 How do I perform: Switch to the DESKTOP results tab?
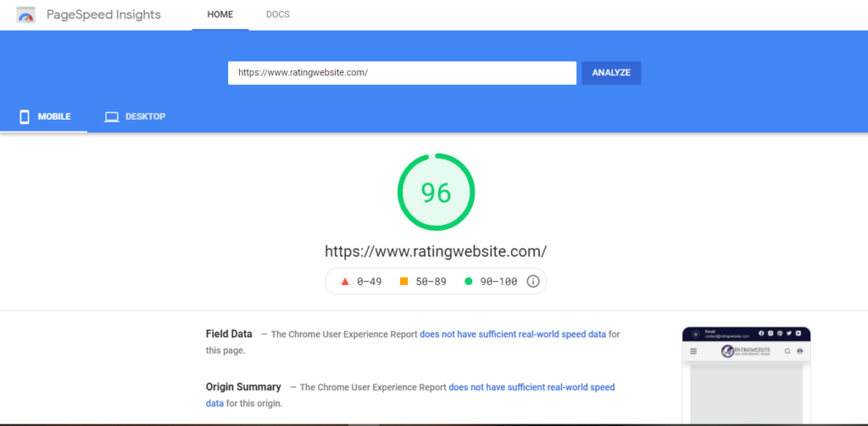click(x=135, y=116)
